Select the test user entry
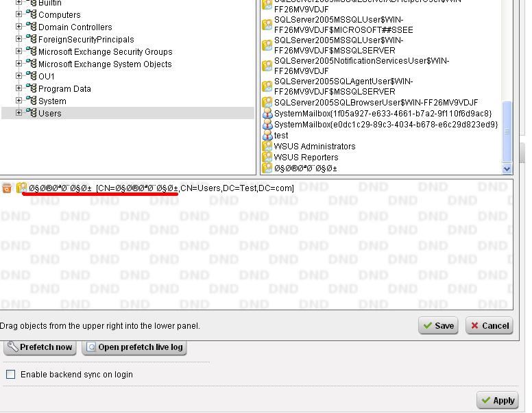The image size is (532, 413). [x=281, y=136]
